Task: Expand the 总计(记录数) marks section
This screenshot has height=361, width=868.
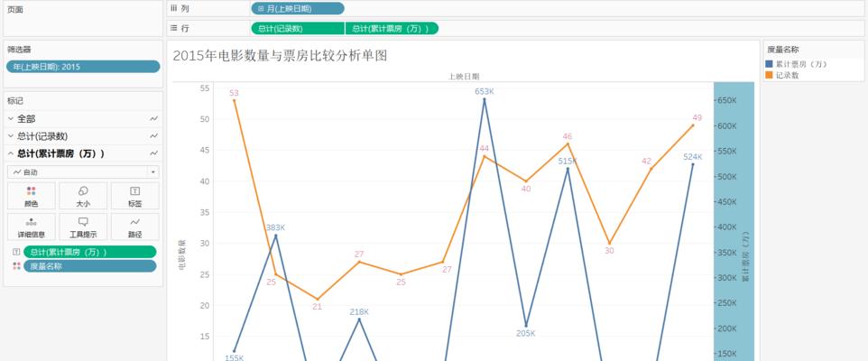Action: click(x=11, y=136)
